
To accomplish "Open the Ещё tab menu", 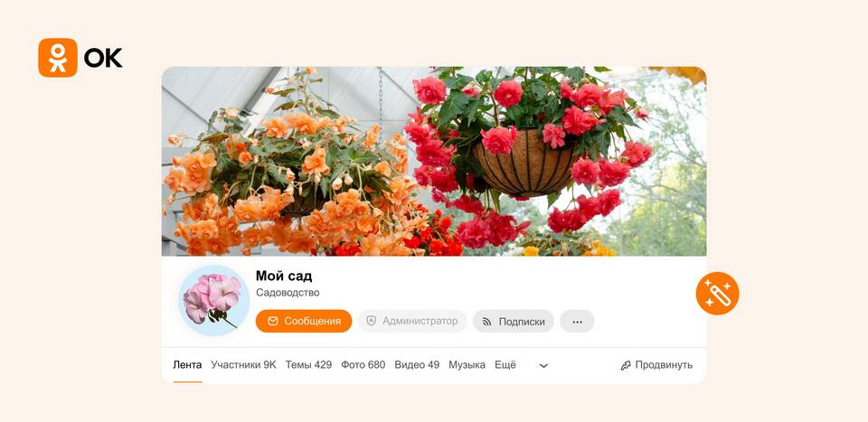I will pyautogui.click(x=505, y=365).
